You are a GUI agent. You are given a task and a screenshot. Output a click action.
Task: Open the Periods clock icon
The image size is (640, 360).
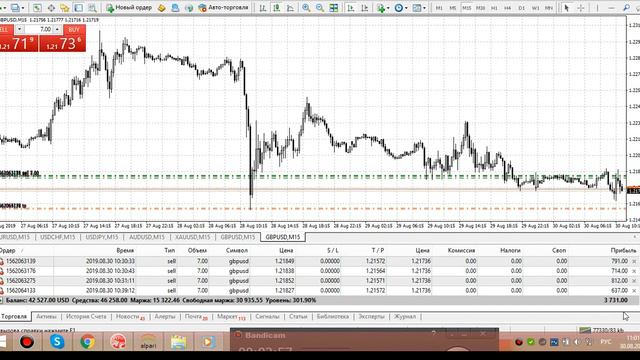398,8
